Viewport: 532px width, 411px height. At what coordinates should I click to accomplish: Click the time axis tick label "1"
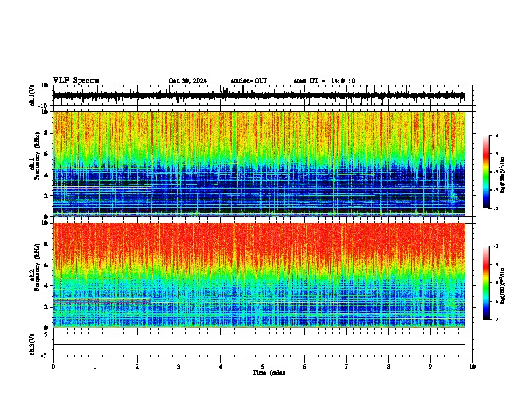tap(95, 367)
